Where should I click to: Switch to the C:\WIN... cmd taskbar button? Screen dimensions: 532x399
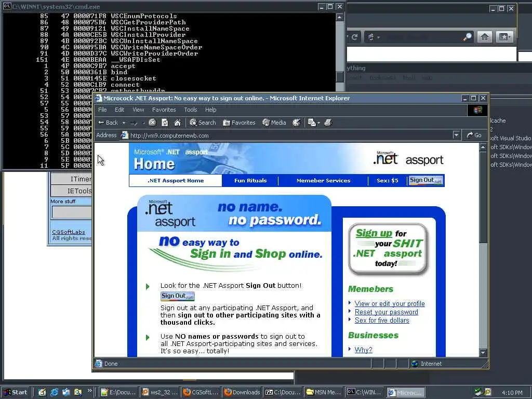click(364, 392)
